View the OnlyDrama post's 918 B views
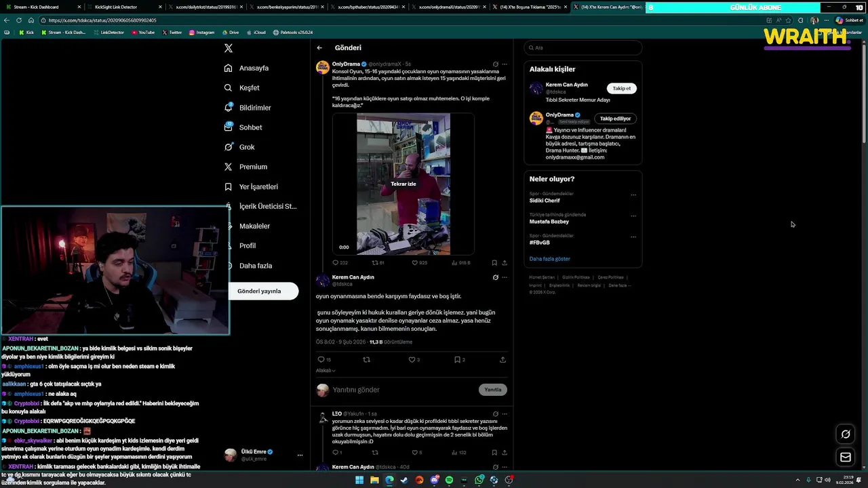The height and width of the screenshot is (488, 868). tap(461, 262)
